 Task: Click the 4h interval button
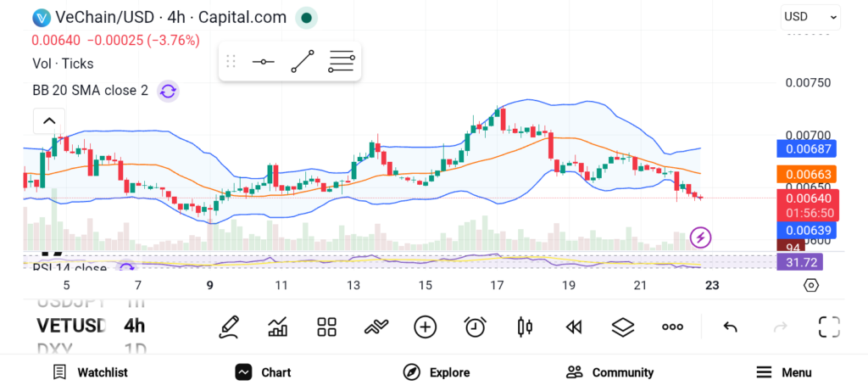coord(134,326)
